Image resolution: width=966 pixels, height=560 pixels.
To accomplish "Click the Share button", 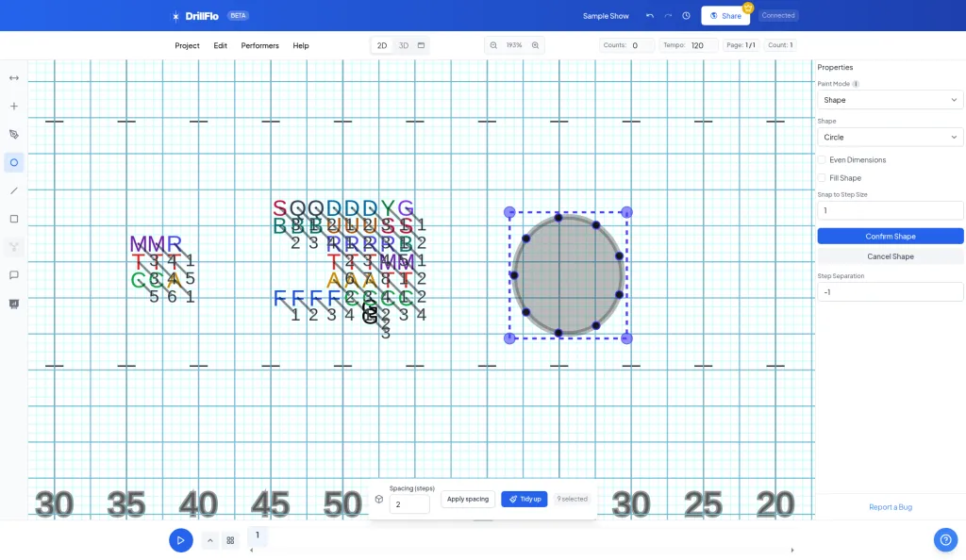I will click(x=725, y=16).
